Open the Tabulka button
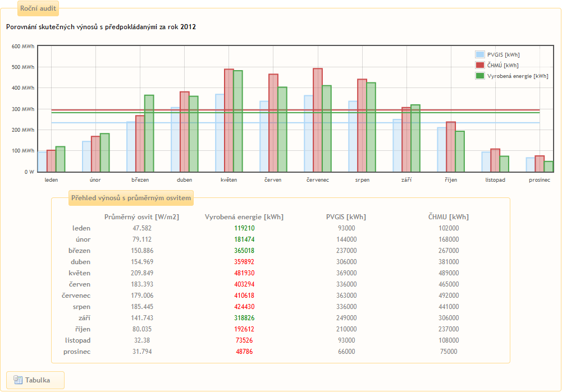 point(35,380)
